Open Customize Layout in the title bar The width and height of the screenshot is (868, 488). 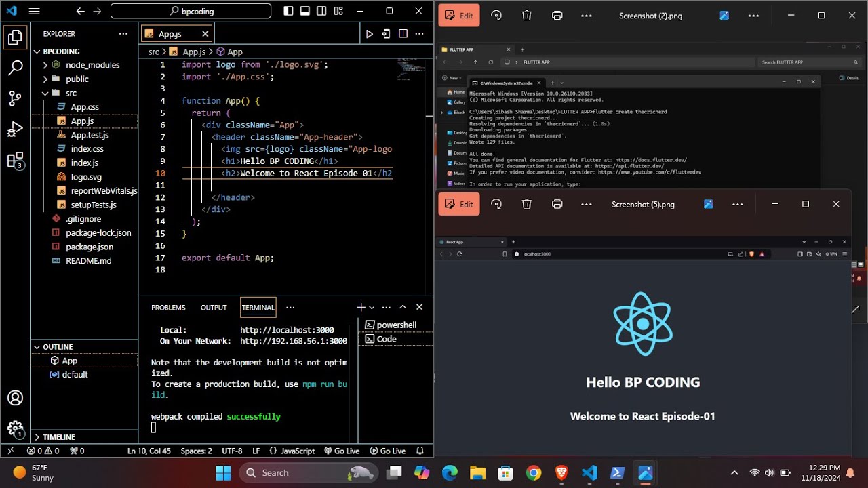click(338, 11)
